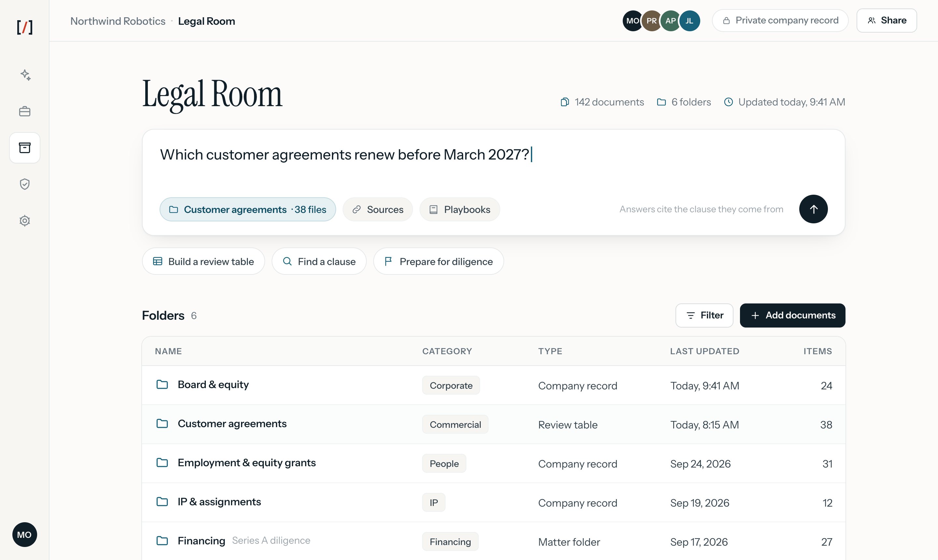This screenshot has width=938, height=560.
Task: Open the IP & assignments folder name
Action: tap(219, 502)
